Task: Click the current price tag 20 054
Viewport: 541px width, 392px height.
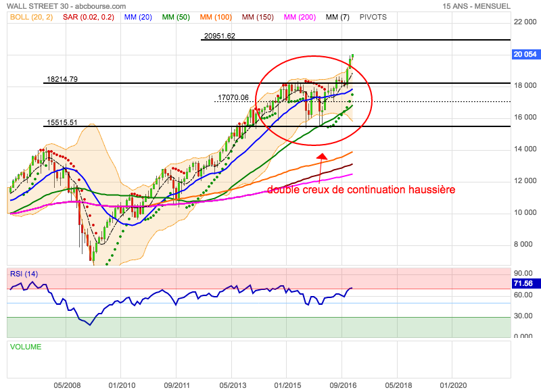Action: (525, 54)
